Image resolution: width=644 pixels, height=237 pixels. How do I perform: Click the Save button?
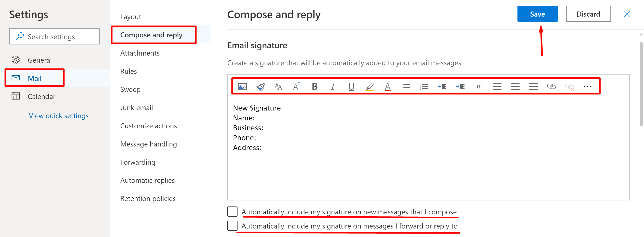click(x=537, y=14)
